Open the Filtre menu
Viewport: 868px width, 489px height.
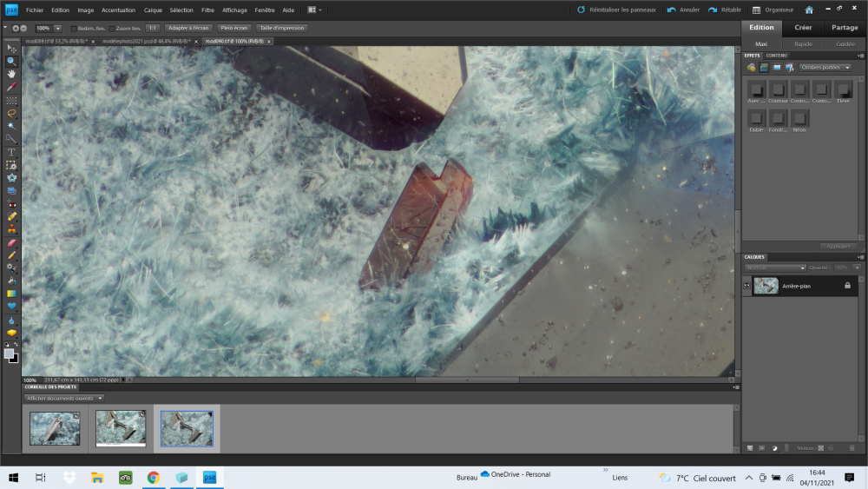coord(207,10)
